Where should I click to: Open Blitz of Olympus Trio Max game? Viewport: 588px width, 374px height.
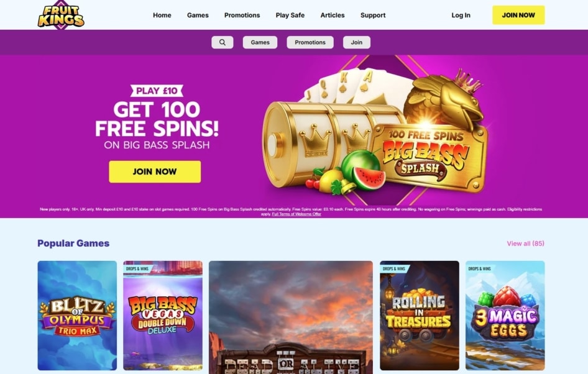(x=77, y=316)
